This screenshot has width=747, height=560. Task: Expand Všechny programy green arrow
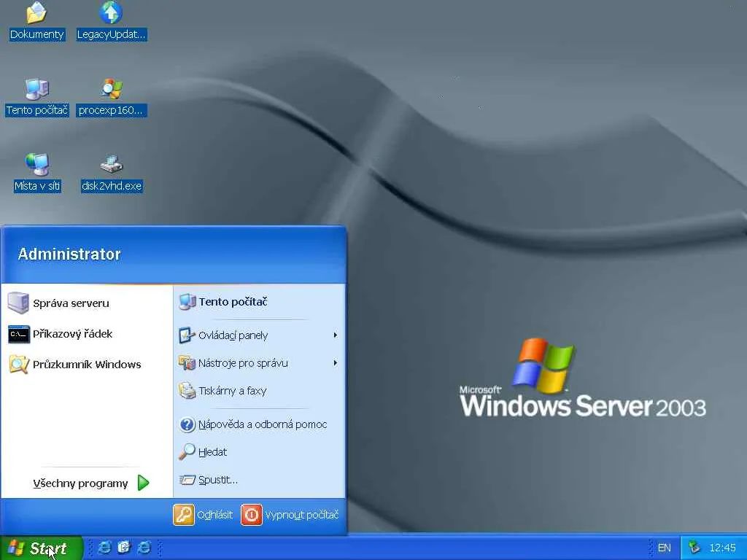pyautogui.click(x=144, y=483)
